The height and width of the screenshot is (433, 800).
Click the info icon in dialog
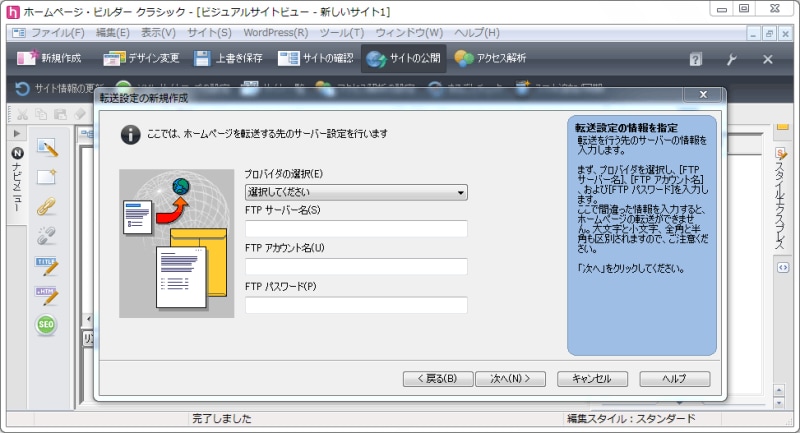pos(131,135)
